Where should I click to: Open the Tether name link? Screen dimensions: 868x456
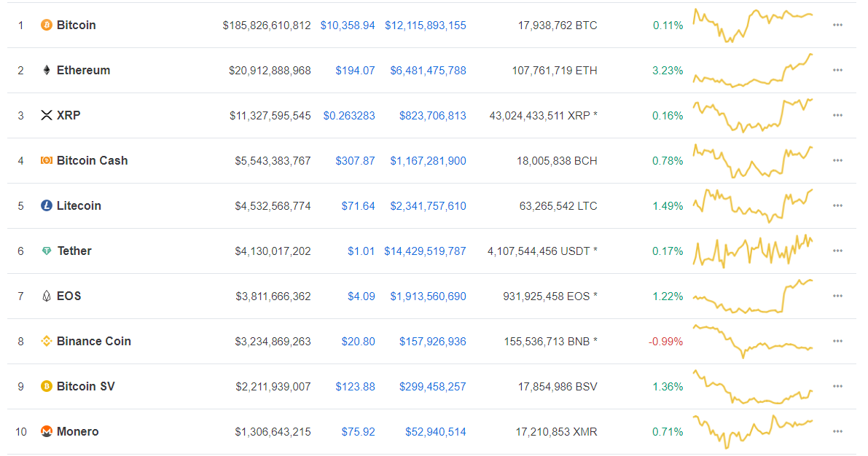click(74, 251)
